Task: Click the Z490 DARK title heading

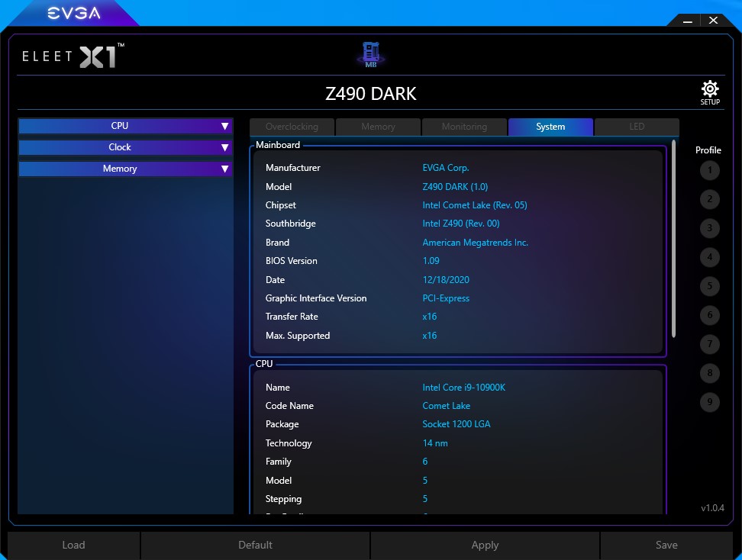Action: click(x=370, y=94)
